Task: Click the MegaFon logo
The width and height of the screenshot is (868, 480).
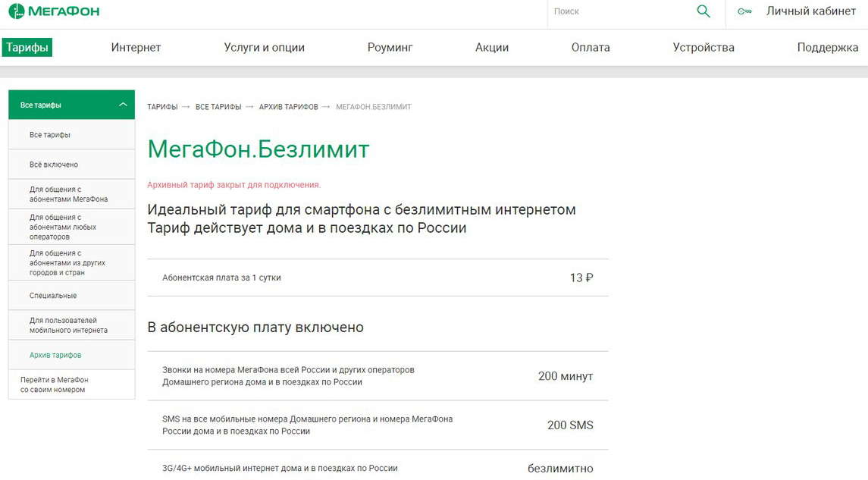Action: [x=54, y=11]
